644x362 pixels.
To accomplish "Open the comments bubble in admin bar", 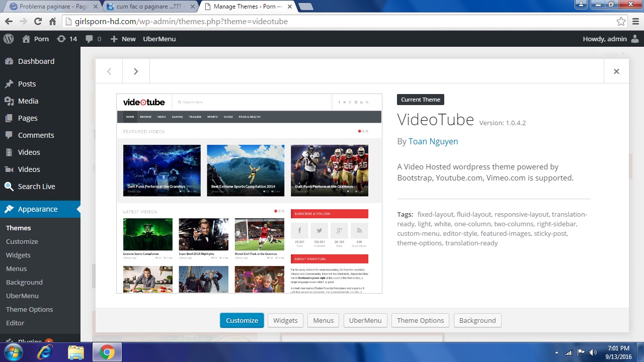I will [x=93, y=39].
